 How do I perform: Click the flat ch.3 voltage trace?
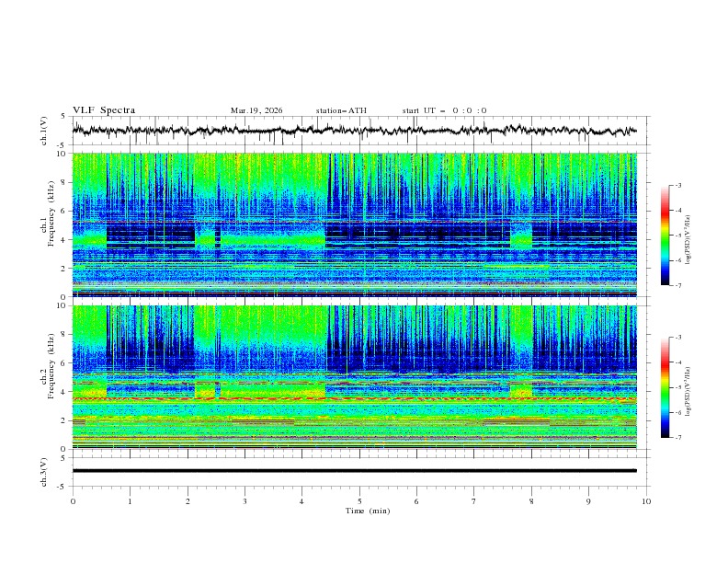click(x=354, y=471)
